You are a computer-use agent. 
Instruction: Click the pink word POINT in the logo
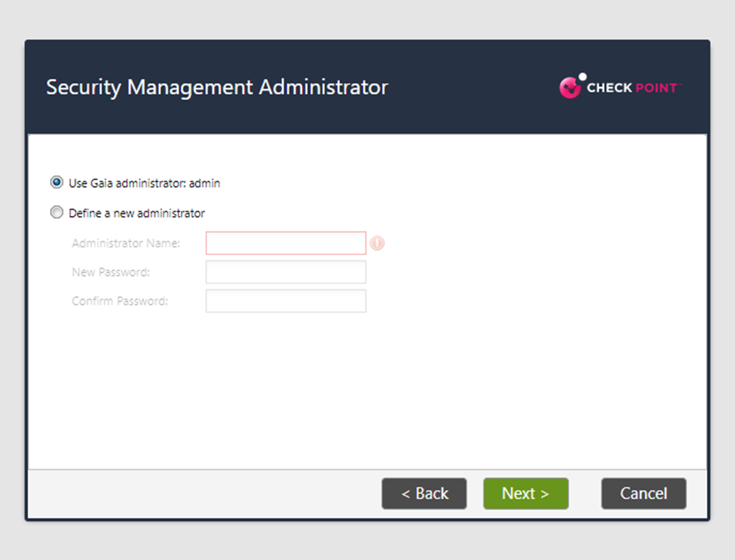655,88
